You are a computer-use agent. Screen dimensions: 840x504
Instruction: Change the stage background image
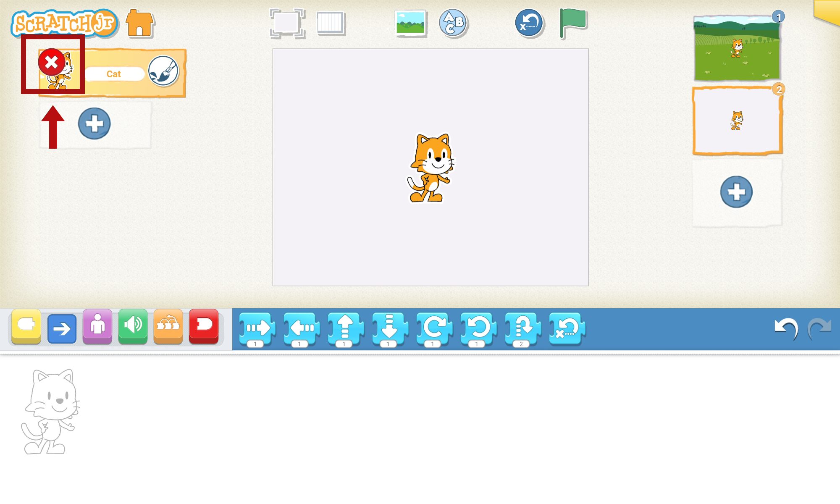(410, 23)
